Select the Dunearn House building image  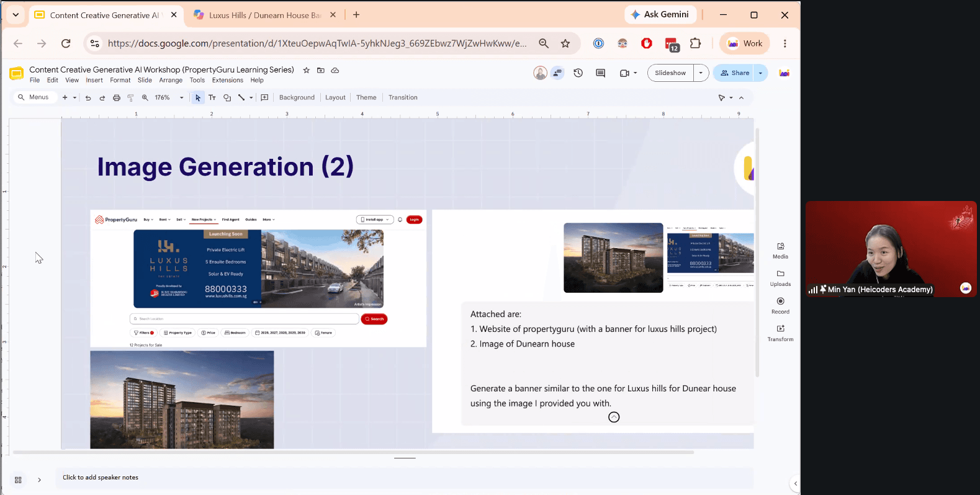(x=182, y=399)
